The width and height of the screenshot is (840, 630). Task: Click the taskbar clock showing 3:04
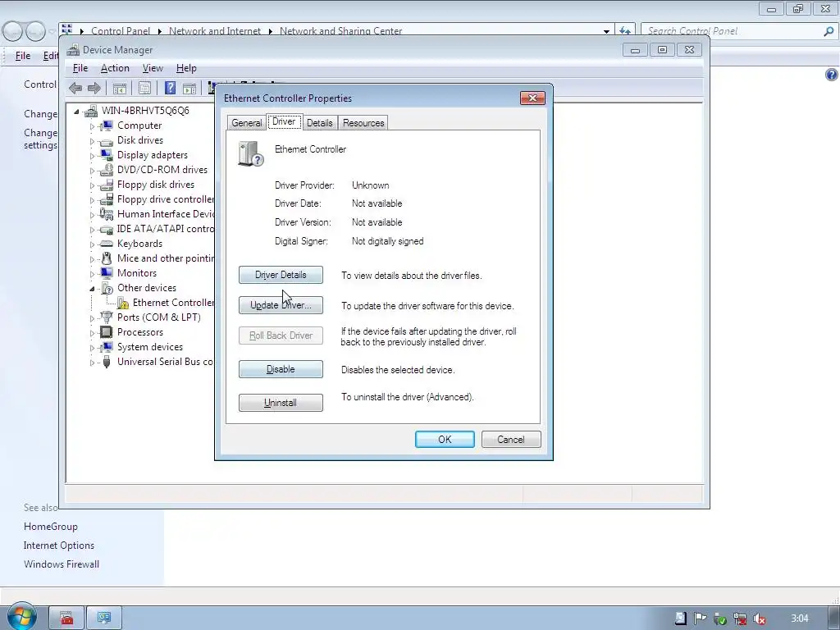799,619
